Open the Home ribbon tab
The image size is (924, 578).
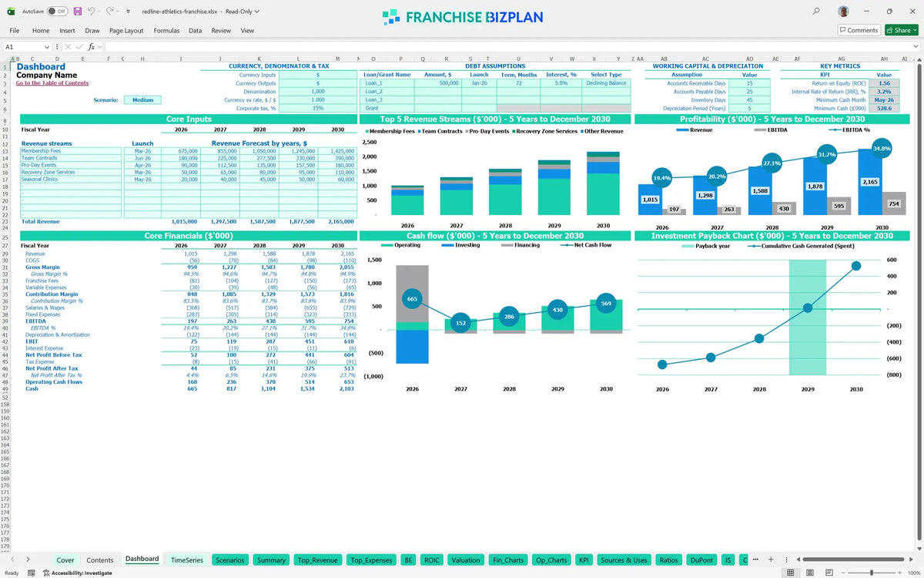(41, 31)
